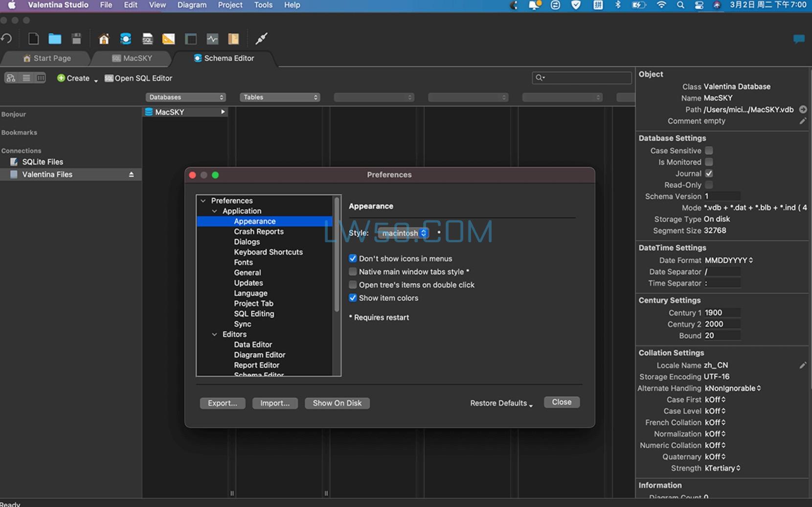Toggle Case Sensitive database setting

709,150
